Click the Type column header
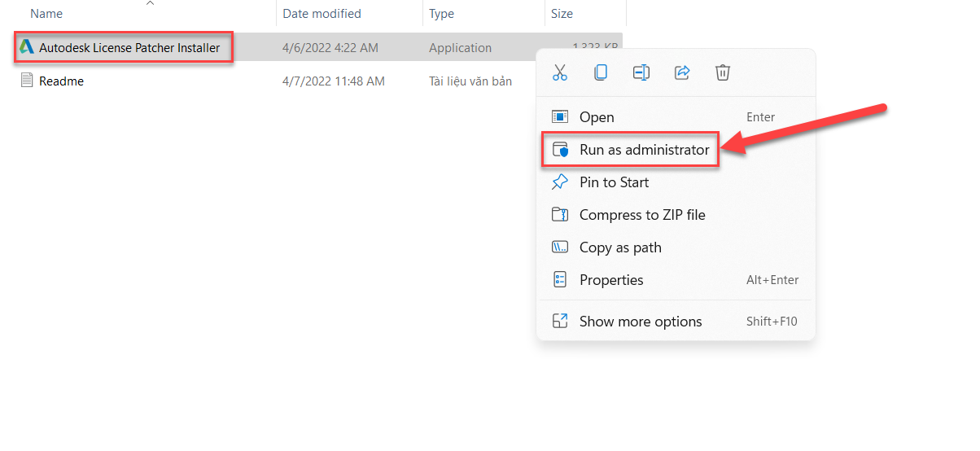Screen dimensions: 980x451 [441, 14]
